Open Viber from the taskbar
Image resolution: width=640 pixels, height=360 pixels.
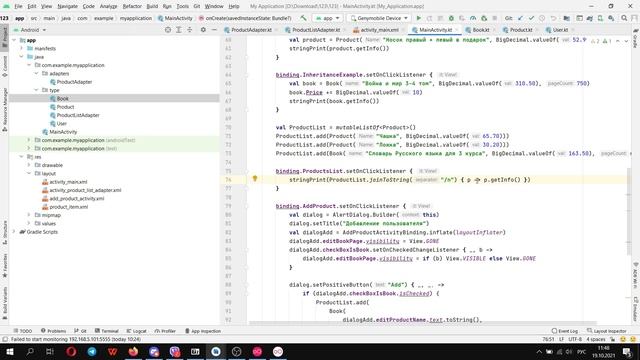175,351
